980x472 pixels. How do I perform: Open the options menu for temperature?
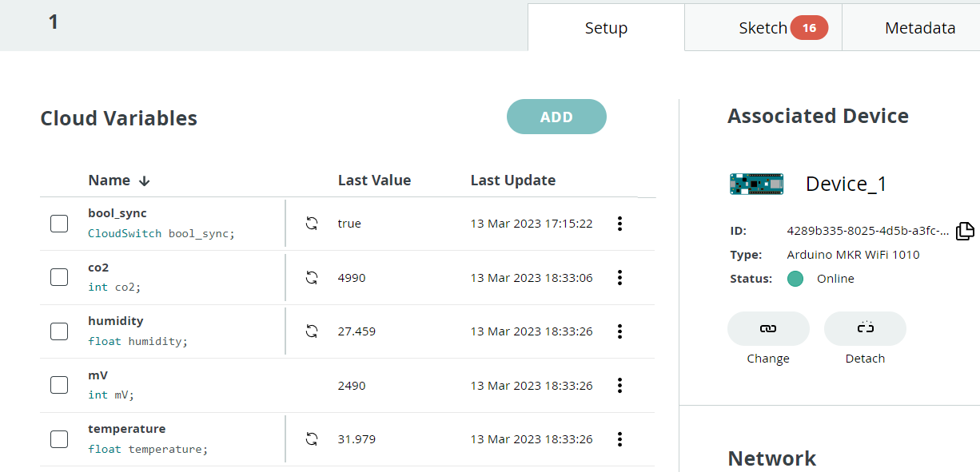tap(619, 438)
